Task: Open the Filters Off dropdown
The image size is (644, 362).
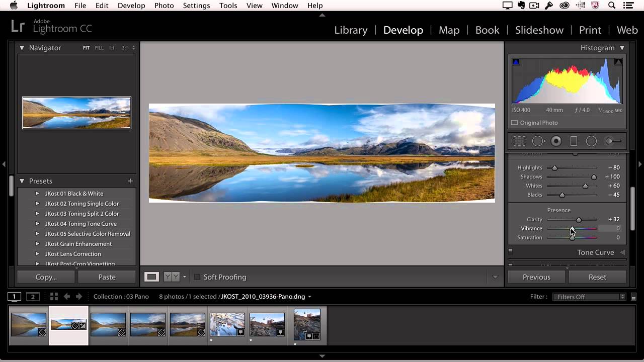Action: pos(589,297)
